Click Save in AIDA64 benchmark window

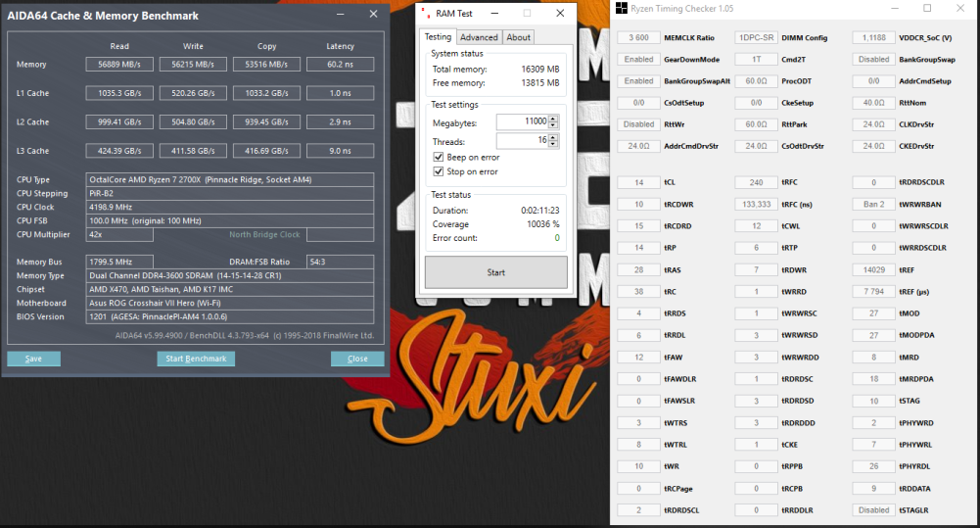(33, 359)
